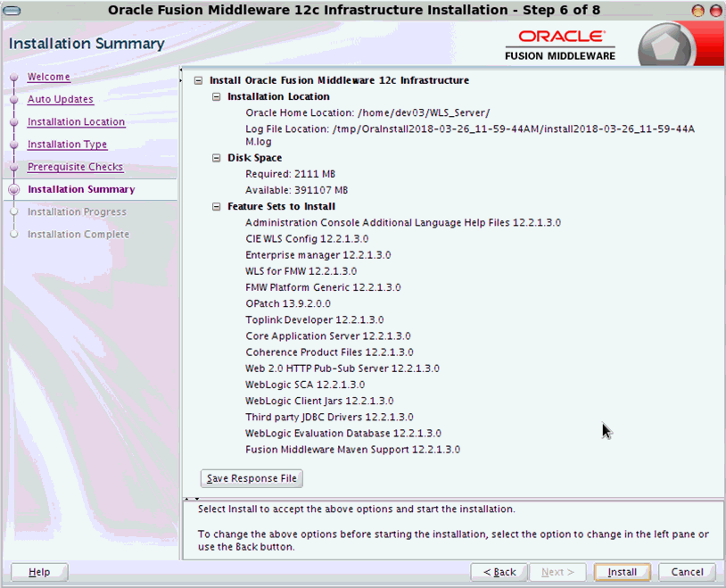
Task: Select Core Application Server 12.2.1.3.0
Action: pyautogui.click(x=328, y=336)
